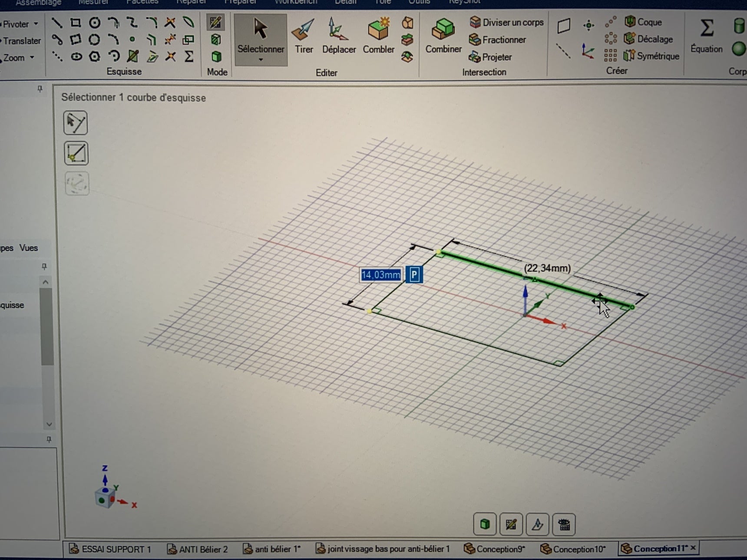The height and width of the screenshot is (560, 747).
Task: Select the Circle sketch tool
Action: pyautogui.click(x=95, y=23)
